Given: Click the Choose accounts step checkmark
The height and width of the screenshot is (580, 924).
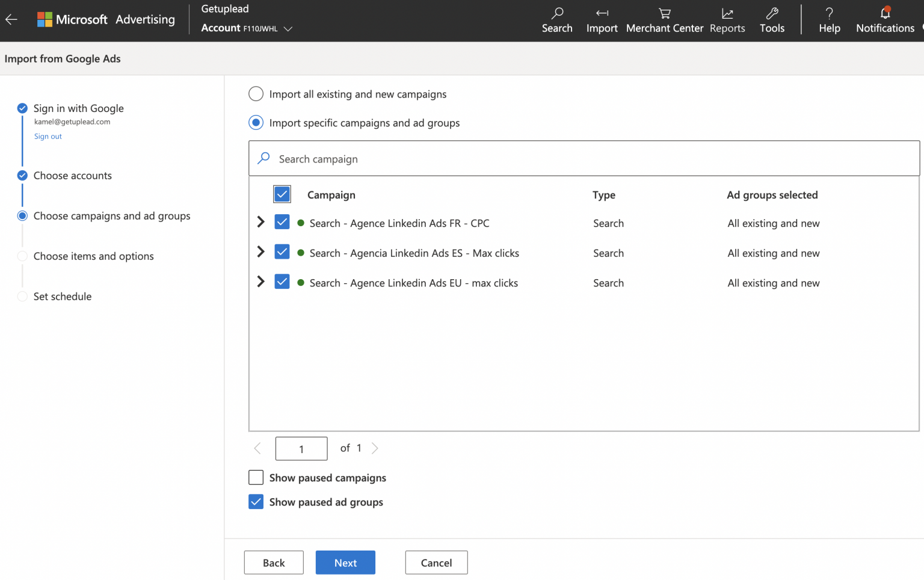Looking at the screenshot, I should pos(22,176).
